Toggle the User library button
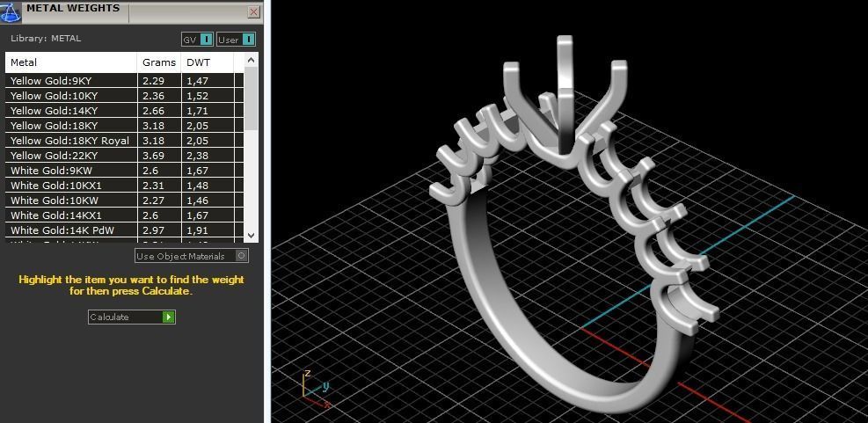The width and height of the screenshot is (868, 423). coord(236,40)
